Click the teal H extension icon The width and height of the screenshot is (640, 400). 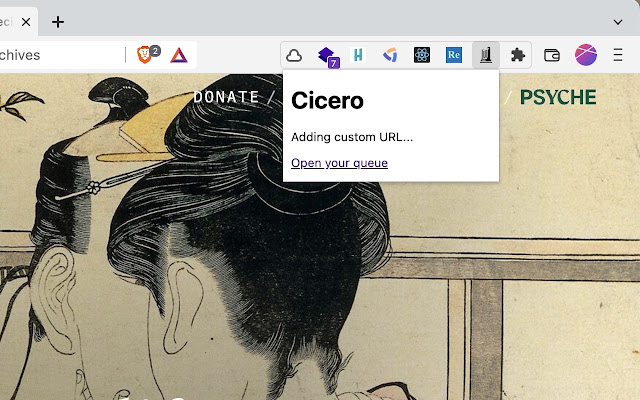coord(358,55)
